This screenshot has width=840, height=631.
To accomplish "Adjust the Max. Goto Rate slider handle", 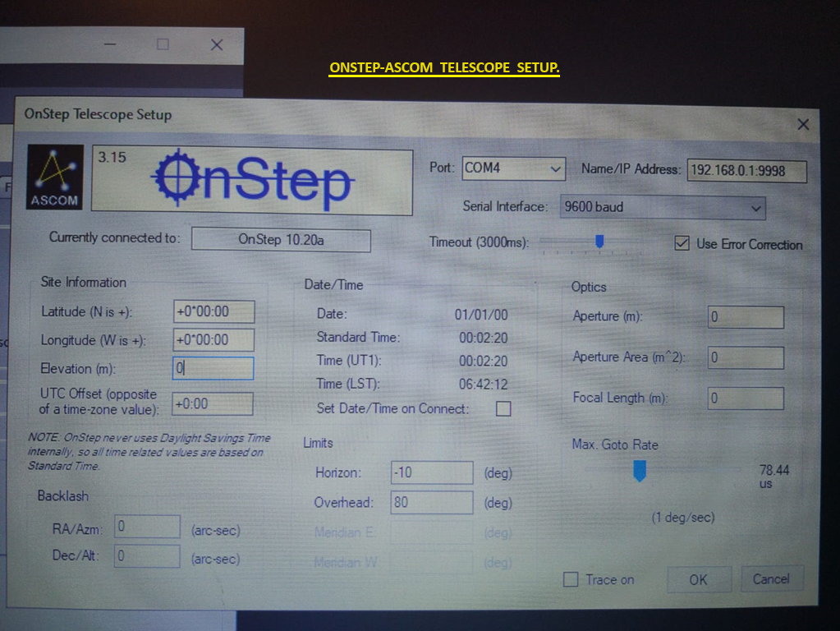I will 640,470.
